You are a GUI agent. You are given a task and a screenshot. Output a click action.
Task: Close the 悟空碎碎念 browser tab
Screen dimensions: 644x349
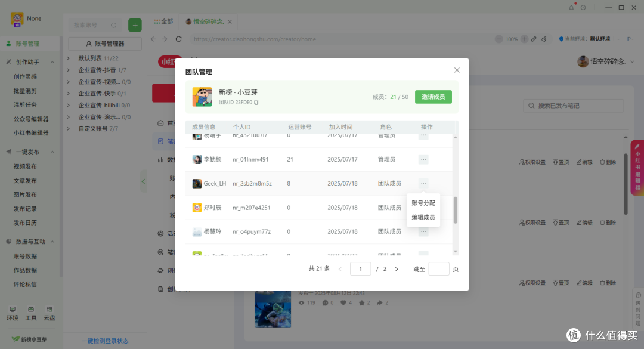230,22
